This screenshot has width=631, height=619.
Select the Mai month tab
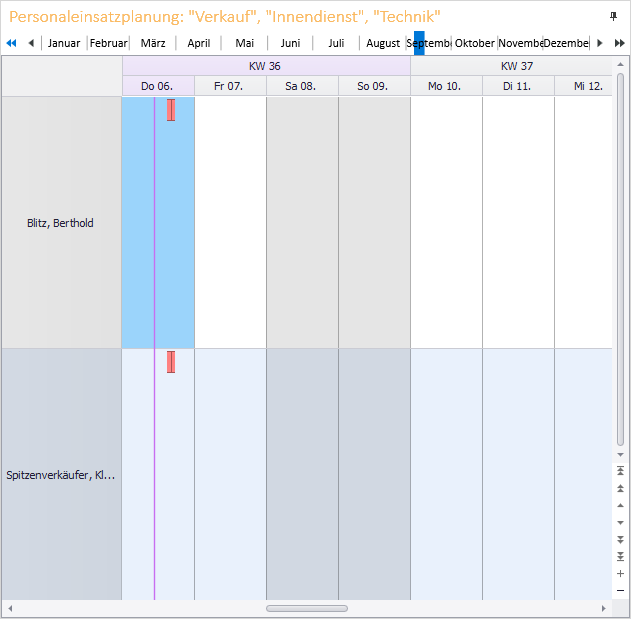click(x=245, y=43)
